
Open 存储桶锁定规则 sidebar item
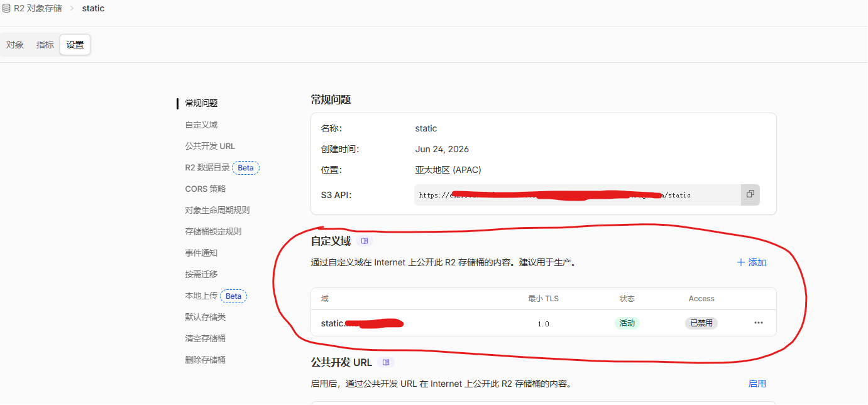(213, 231)
